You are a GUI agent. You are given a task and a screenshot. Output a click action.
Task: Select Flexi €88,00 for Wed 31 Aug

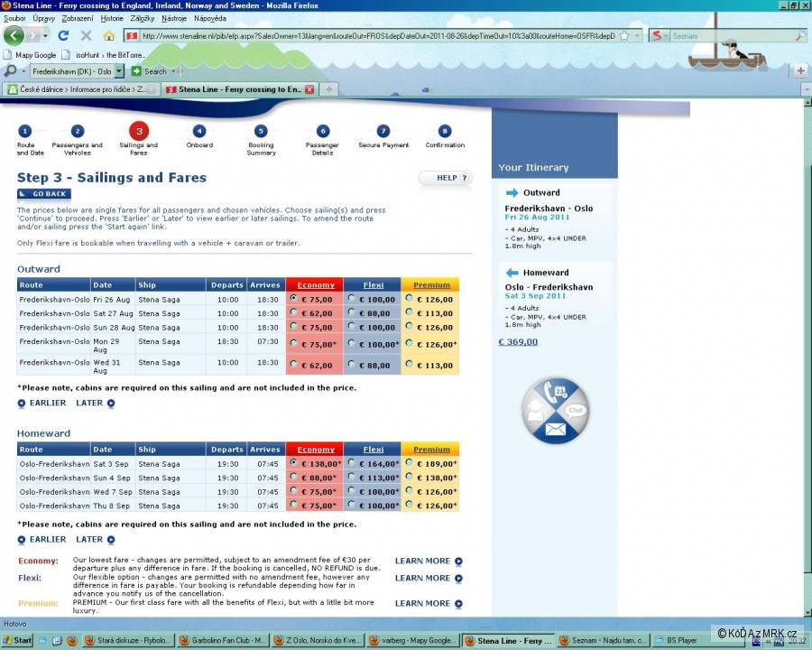pos(352,364)
